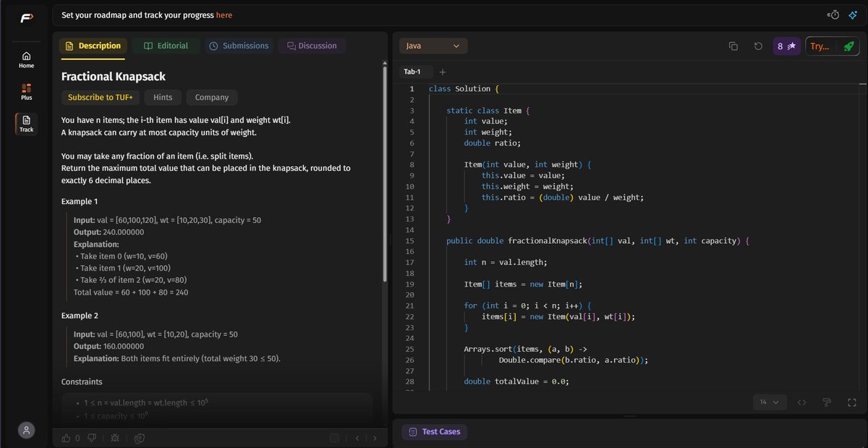Click 'Output: 240.000000' text
The width and height of the screenshot is (868, 448).
[x=109, y=232]
